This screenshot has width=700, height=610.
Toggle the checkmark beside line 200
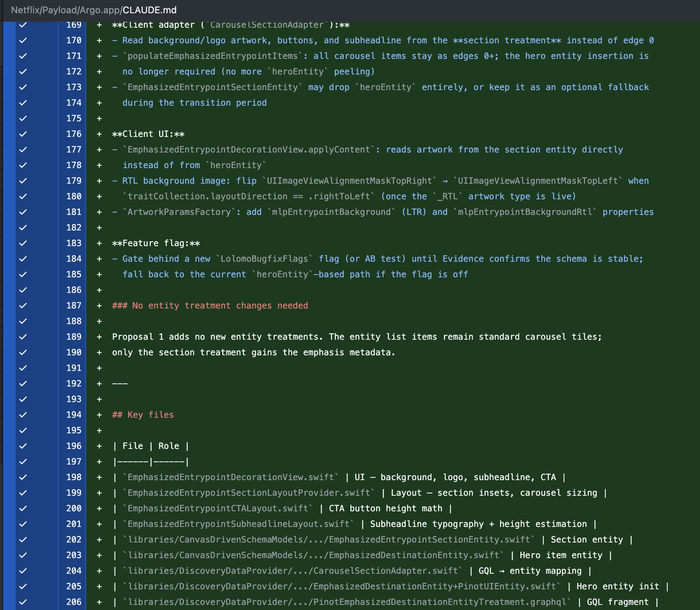(23, 508)
